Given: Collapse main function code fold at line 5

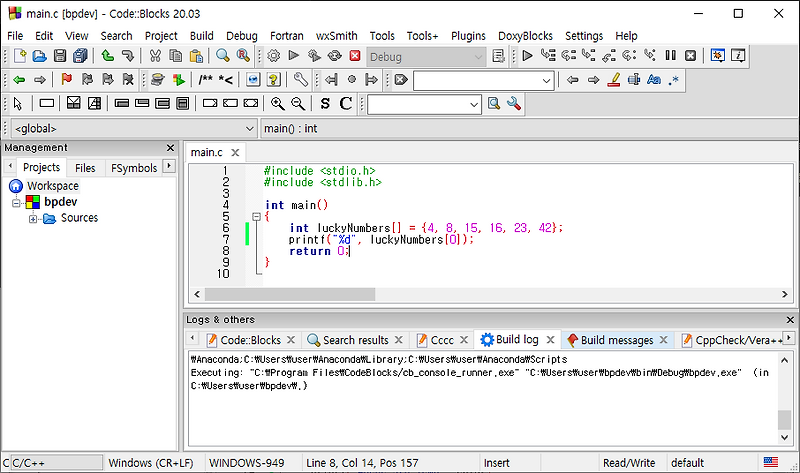Looking at the screenshot, I should (257, 217).
